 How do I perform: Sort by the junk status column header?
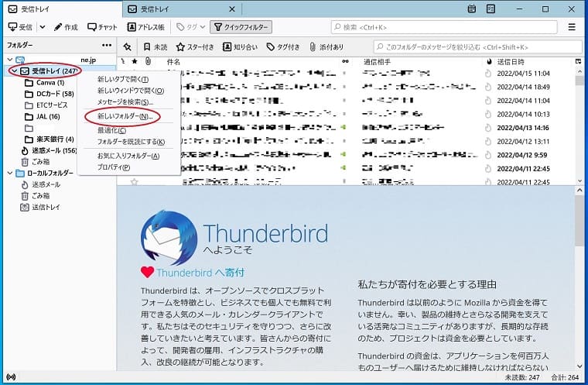(489, 62)
